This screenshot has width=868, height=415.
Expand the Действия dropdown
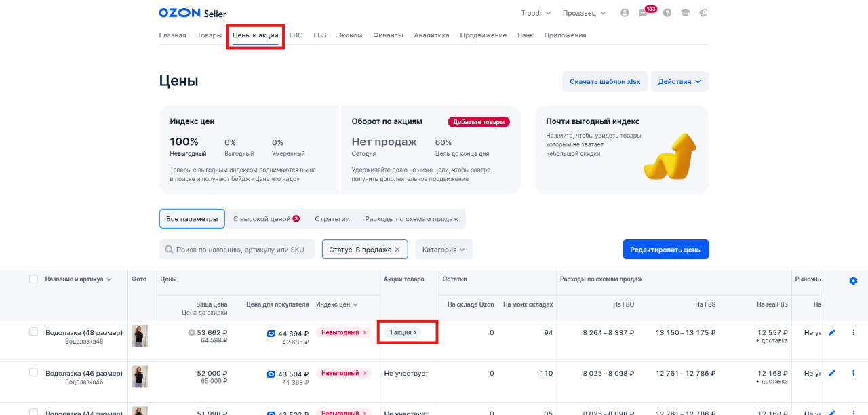[679, 81]
